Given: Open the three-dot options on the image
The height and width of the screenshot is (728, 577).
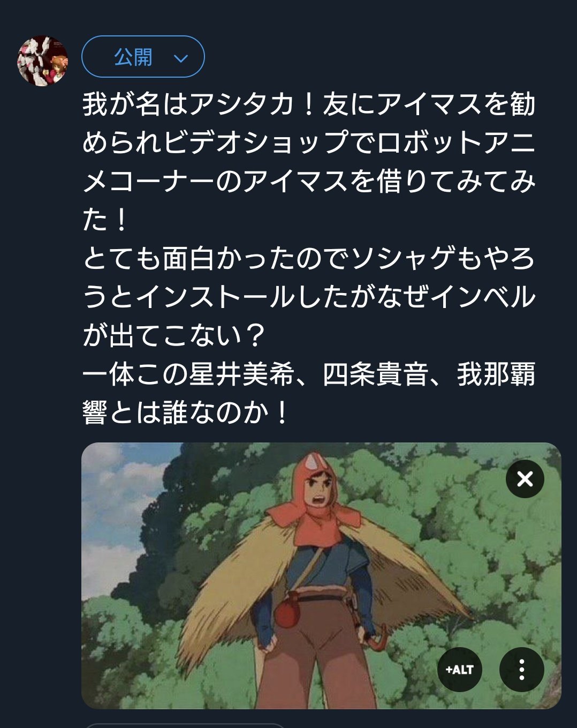Looking at the screenshot, I should 521,670.
